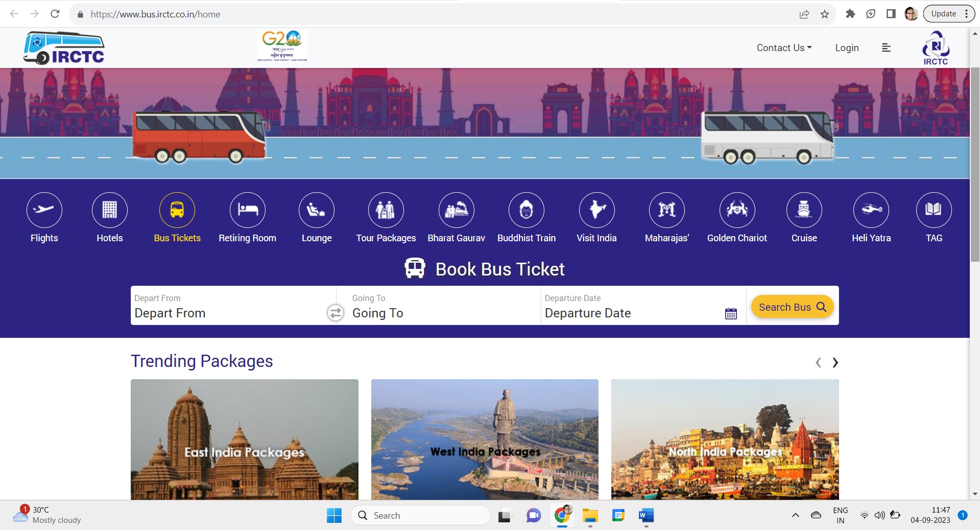980x530 pixels.
Task: Open the Buddhist Train icon
Action: [x=526, y=210]
